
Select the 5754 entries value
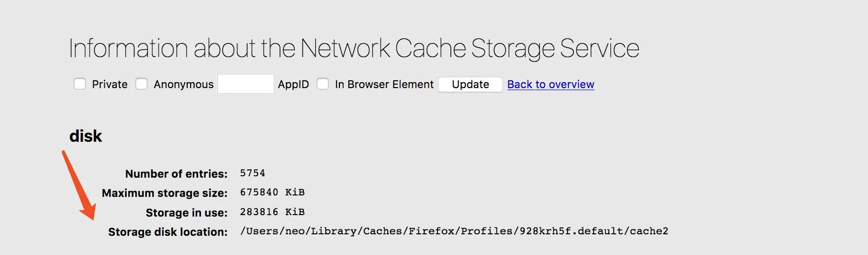(252, 173)
